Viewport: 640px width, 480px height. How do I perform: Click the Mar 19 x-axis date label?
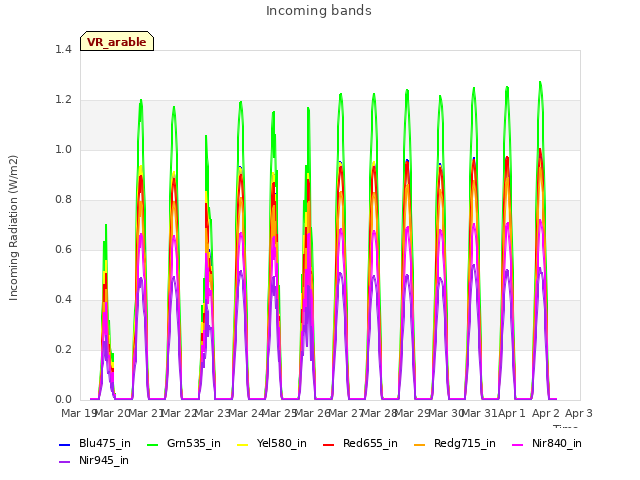(78, 413)
